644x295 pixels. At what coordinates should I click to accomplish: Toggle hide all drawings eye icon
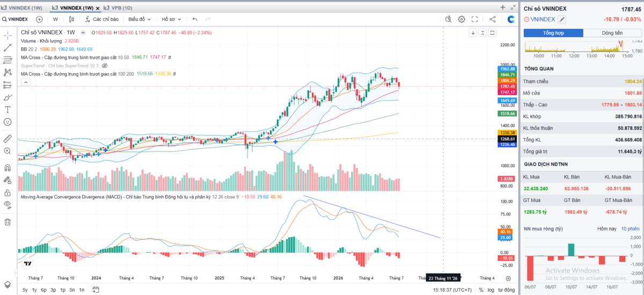click(8, 205)
